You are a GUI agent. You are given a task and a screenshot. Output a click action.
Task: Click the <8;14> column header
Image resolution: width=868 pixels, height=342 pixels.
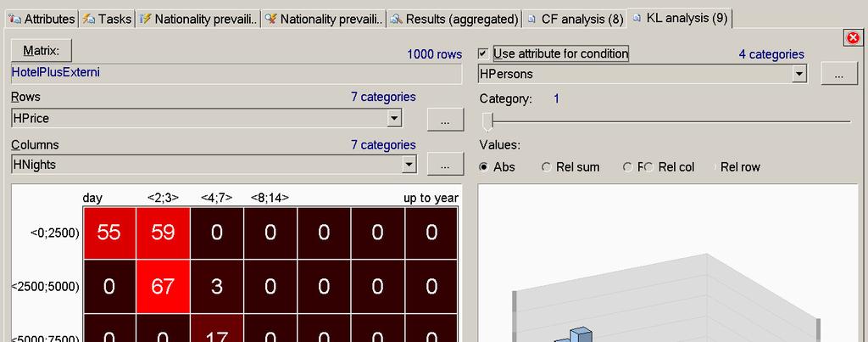tap(270, 198)
